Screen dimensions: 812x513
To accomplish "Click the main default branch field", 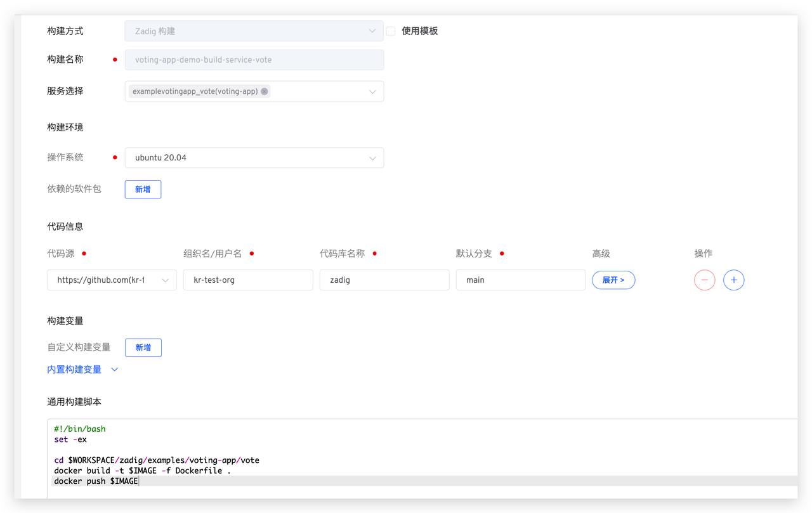I will coord(520,280).
